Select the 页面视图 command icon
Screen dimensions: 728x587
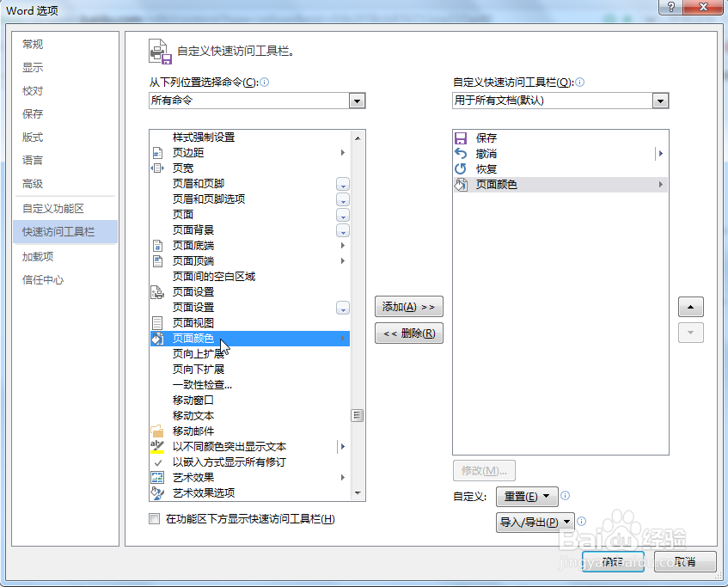coord(158,322)
